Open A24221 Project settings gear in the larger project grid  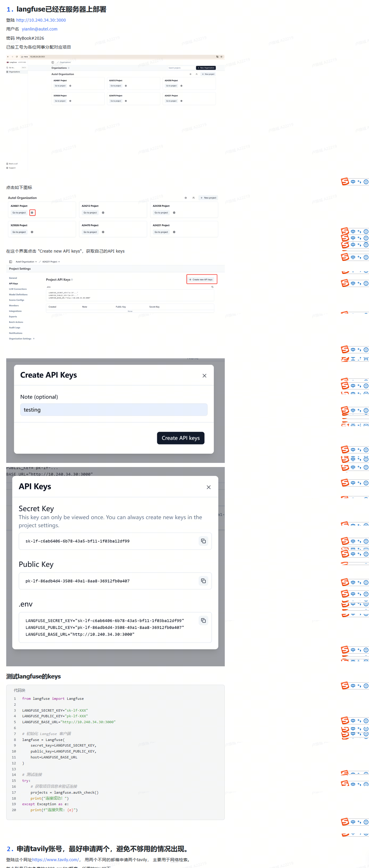coord(174,232)
